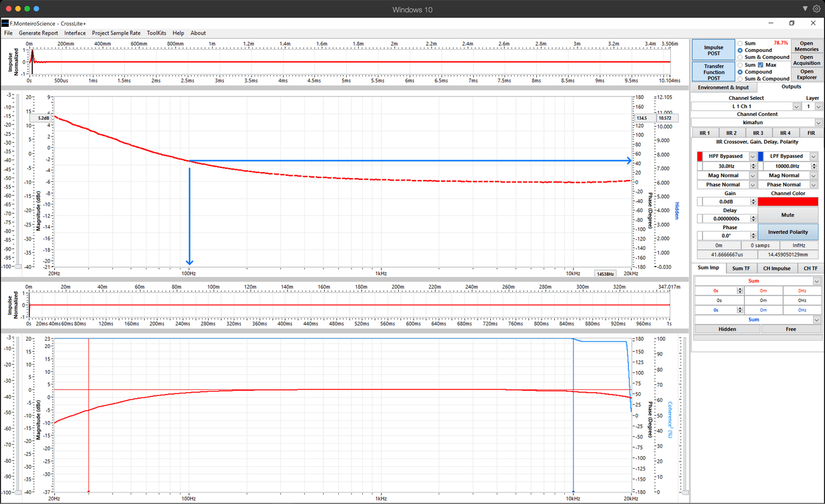825x504 pixels.
Task: Select Sum radio for Impulse POST
Action: pyautogui.click(x=740, y=44)
